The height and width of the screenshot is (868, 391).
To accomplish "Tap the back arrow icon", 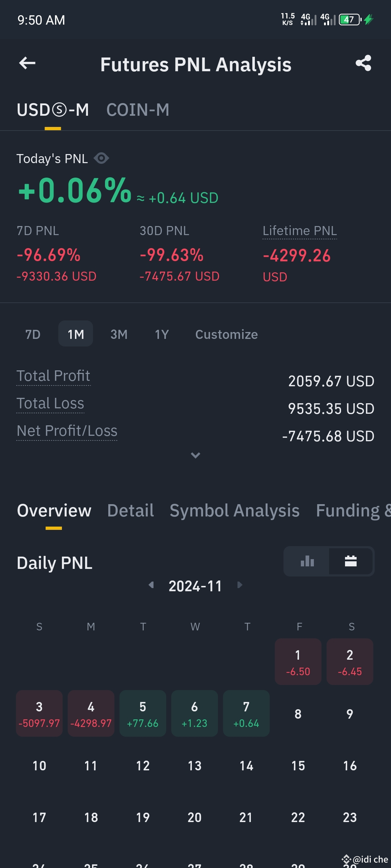I will pyautogui.click(x=27, y=63).
